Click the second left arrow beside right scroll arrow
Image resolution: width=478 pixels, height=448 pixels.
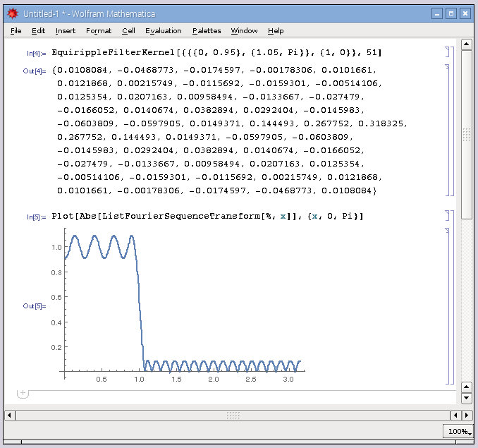[x=455, y=415]
